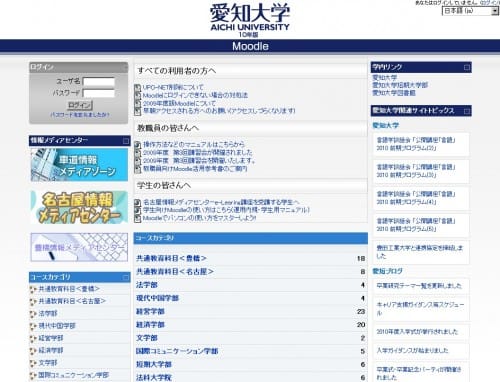The height and width of the screenshot is (382, 500).
Task: Open the forgotten password link
Action: pyautogui.click(x=79, y=115)
